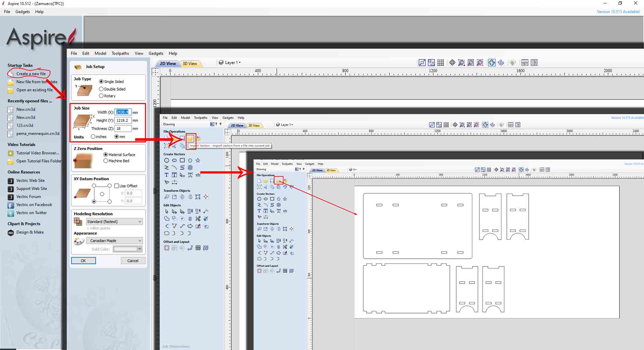Screen dimensions: 644x350
Task: Select Draw Text T tool in middle panel
Action: pos(166,175)
